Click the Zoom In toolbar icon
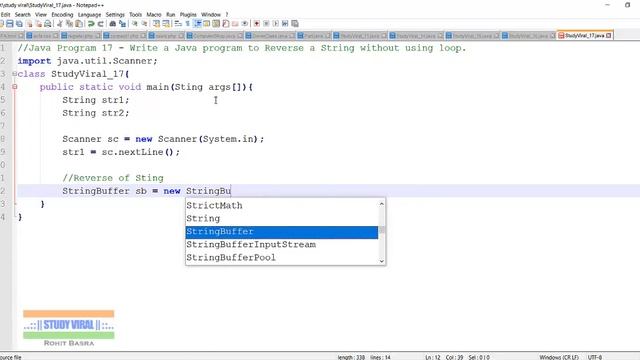Viewport: 640px width, 360px height. point(134,24)
